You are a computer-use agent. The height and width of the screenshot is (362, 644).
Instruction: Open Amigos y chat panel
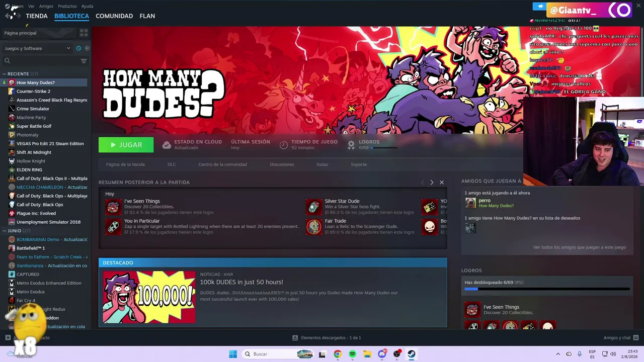(621, 338)
